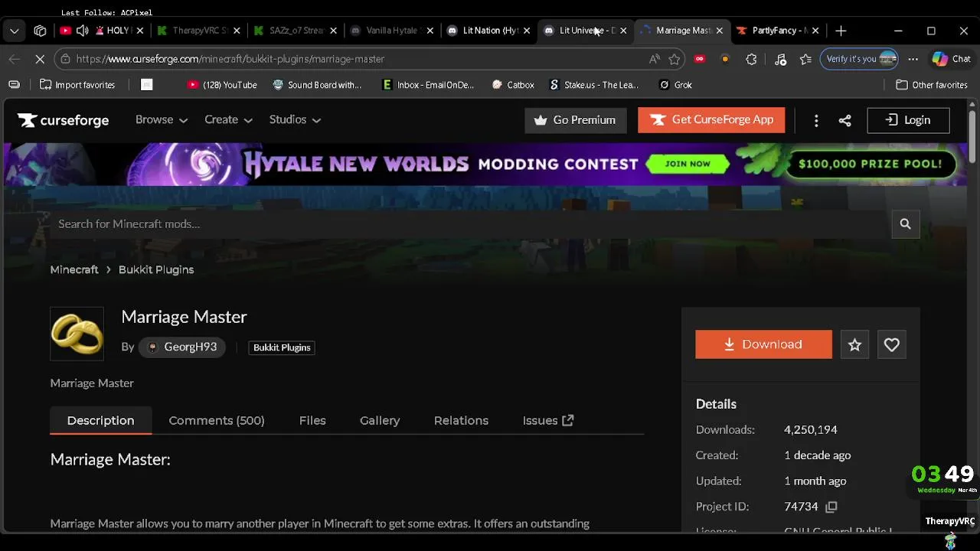This screenshot has width=980, height=551.
Task: Download the Marriage Master plugin
Action: (763, 344)
